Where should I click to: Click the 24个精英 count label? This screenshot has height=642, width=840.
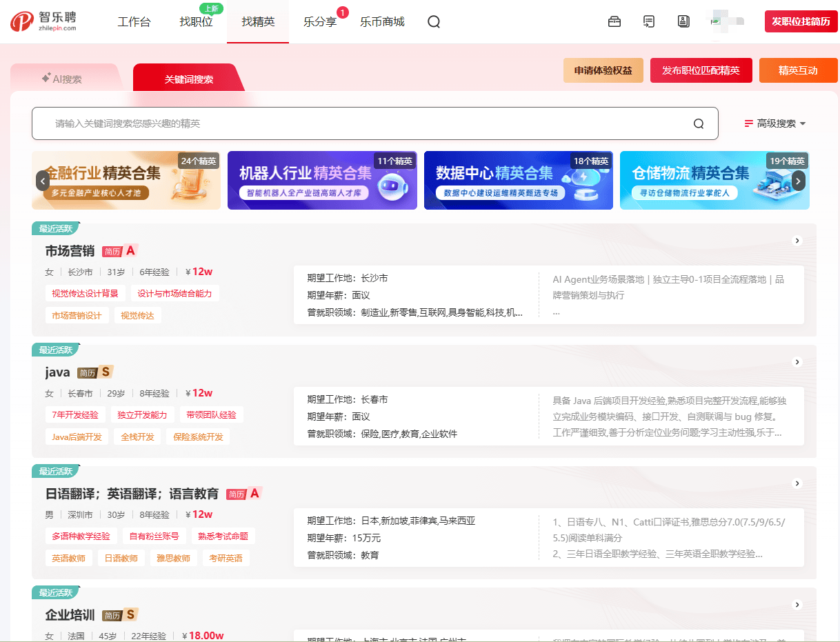click(x=199, y=161)
